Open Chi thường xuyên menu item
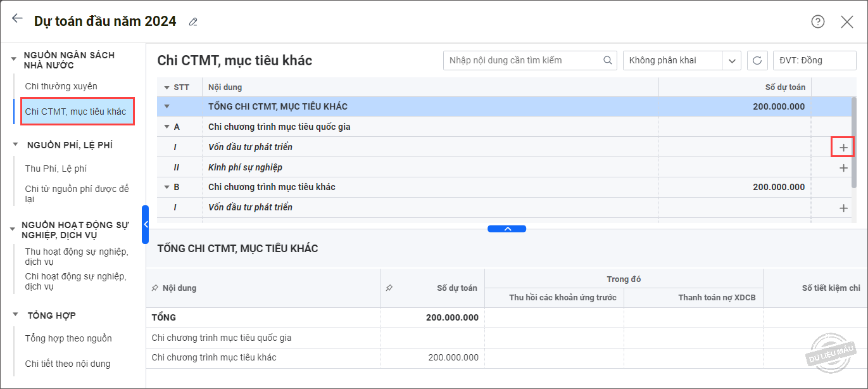The width and height of the screenshot is (868, 389). tap(61, 86)
